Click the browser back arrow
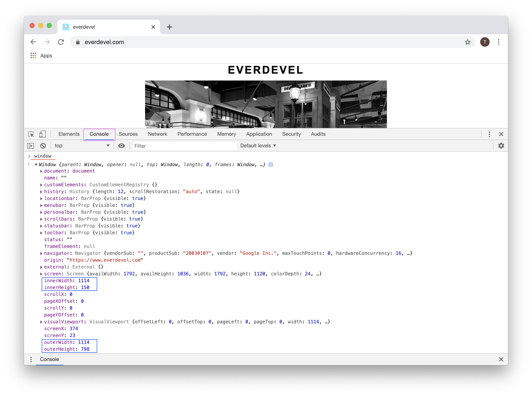This screenshot has height=397, width=532. (33, 42)
